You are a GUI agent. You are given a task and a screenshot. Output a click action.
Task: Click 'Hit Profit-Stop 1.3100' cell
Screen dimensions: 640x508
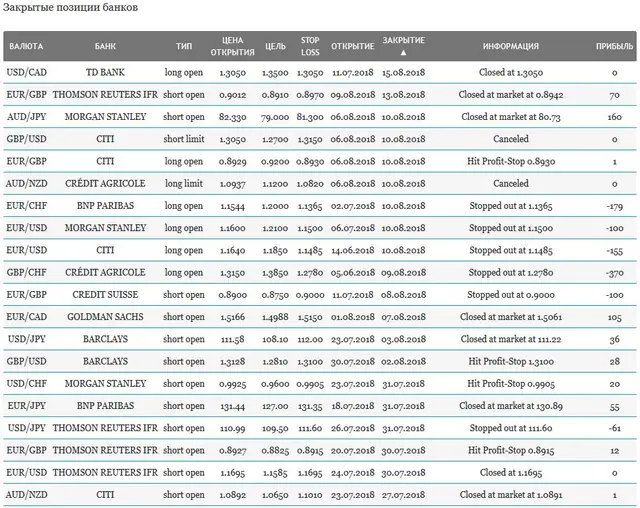click(x=511, y=362)
